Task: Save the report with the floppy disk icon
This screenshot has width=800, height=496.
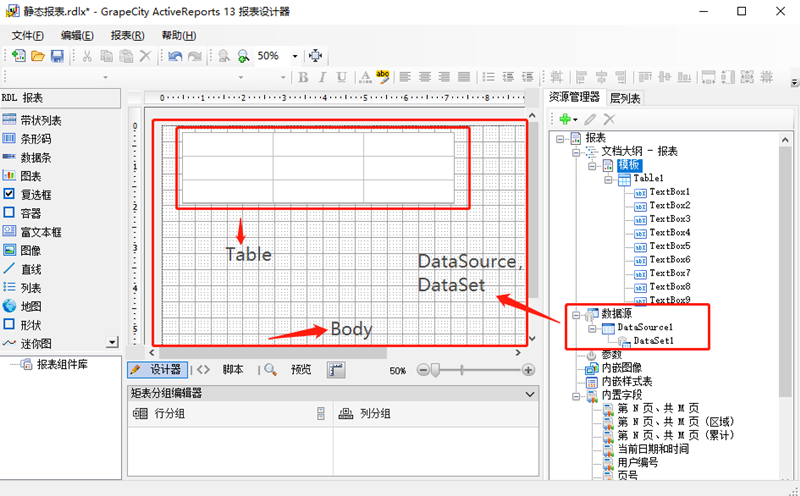Action: [57, 56]
